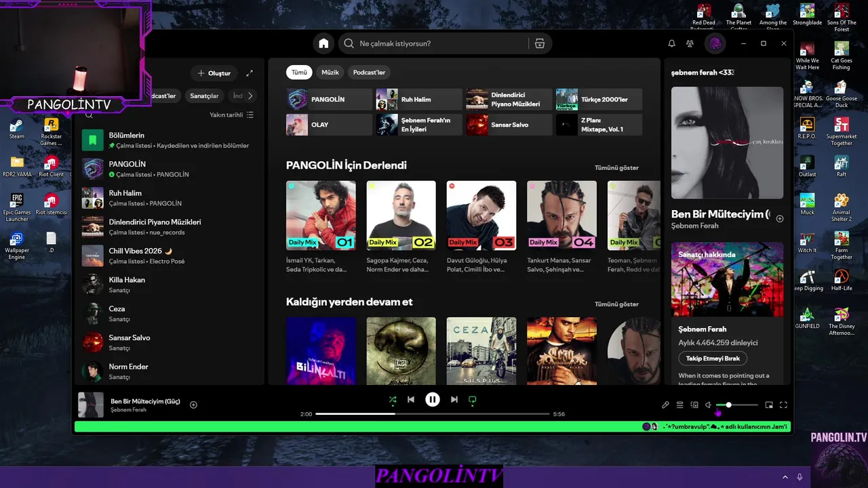Open the 'Yakın tarihli' sort dropdown
The width and height of the screenshot is (868, 488).
click(231, 115)
